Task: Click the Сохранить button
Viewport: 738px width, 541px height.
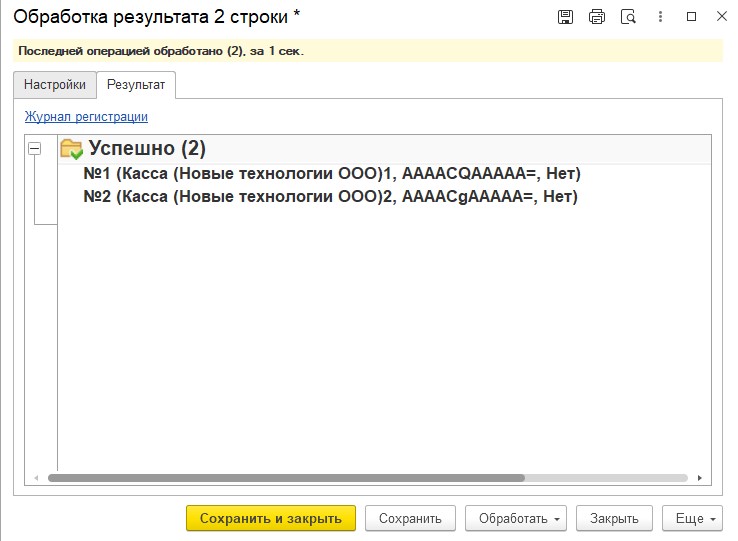Action: [410, 518]
